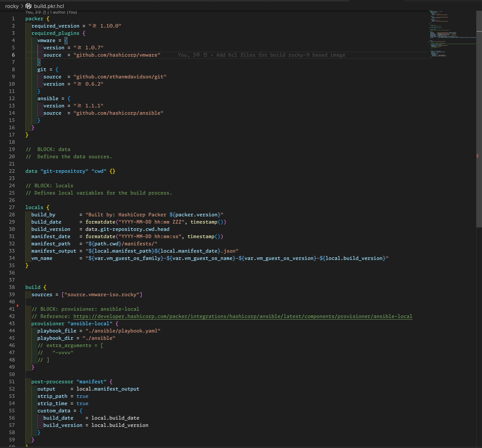Image resolution: width=482 pixels, height=448 pixels.
Task: Click the 'vm_name' variable on line 34
Action: (x=42, y=258)
